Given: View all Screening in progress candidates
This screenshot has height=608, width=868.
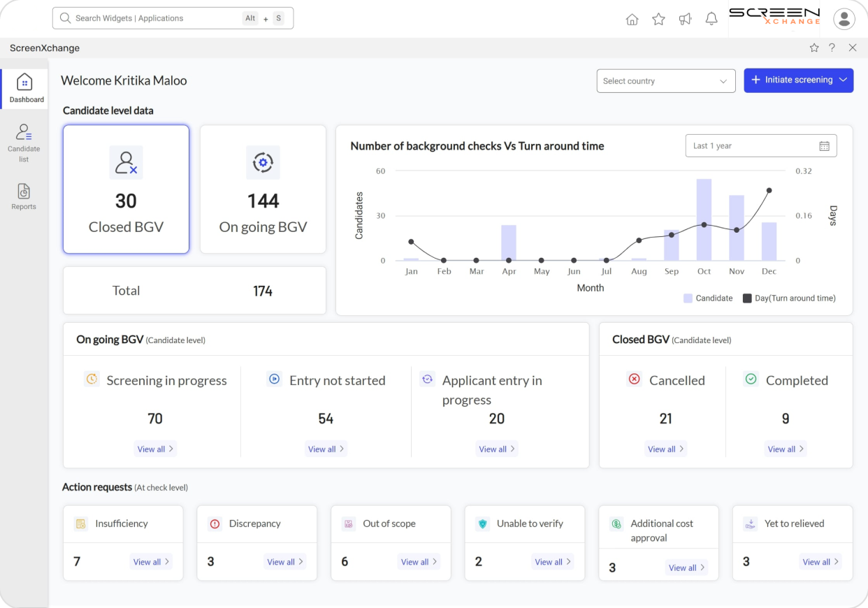Looking at the screenshot, I should pos(155,449).
